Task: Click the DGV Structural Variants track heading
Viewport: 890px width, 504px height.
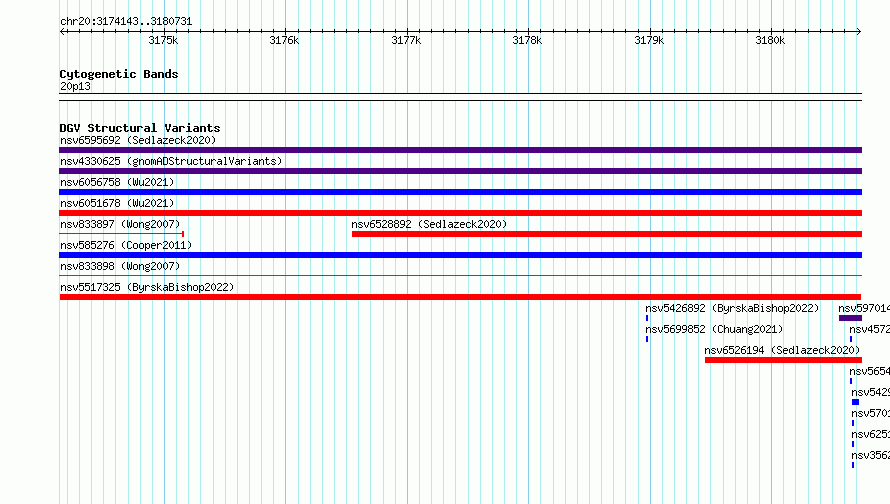Action: (140, 128)
